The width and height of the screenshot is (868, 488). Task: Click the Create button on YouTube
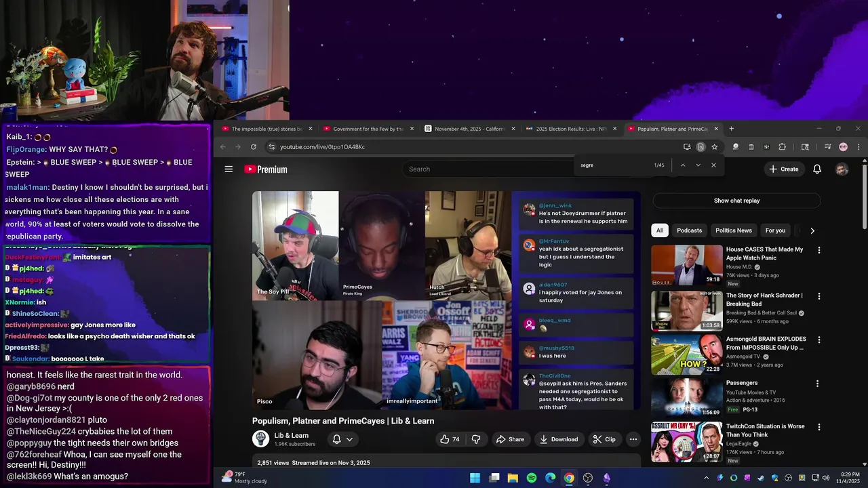784,169
